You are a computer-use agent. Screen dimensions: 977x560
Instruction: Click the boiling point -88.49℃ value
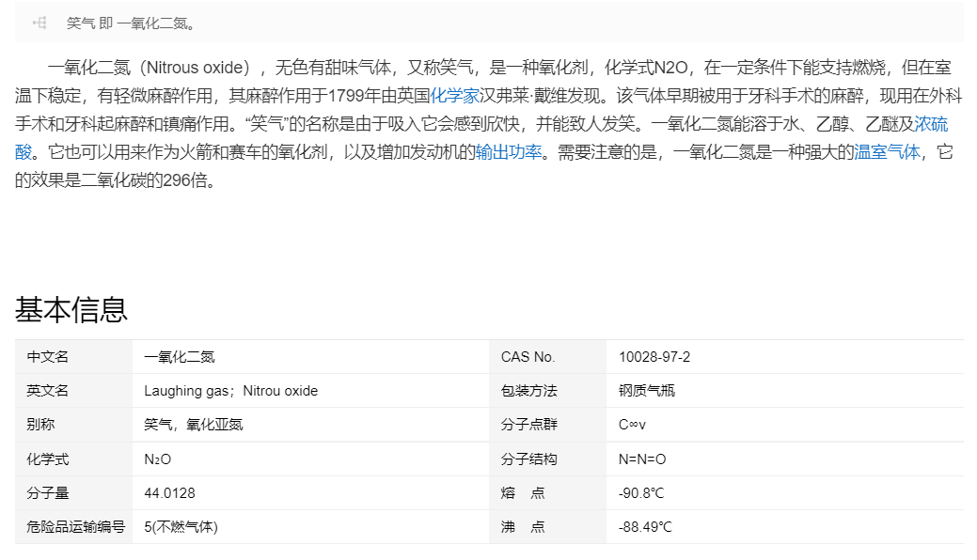(645, 527)
